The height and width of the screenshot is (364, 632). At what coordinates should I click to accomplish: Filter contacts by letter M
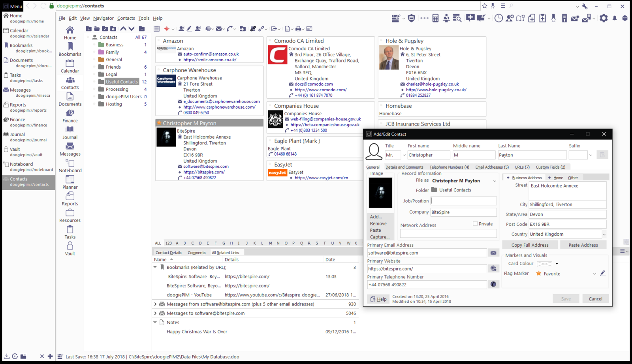[x=270, y=243]
